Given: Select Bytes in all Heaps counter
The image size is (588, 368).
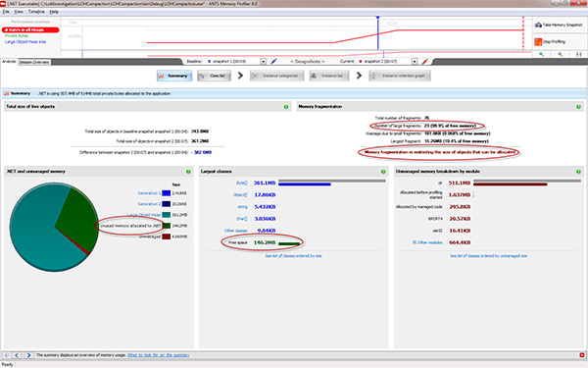Looking at the screenshot, I should (30, 29).
